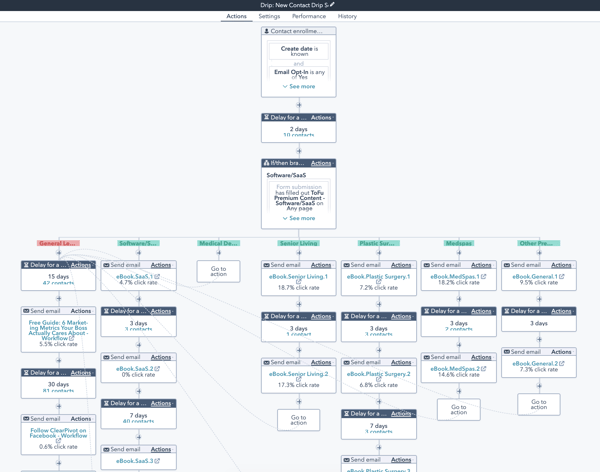Viewport: 600px width, 472px height.
Task: Open Actions on eBook.Senior Living.1 card
Action: point(321,265)
